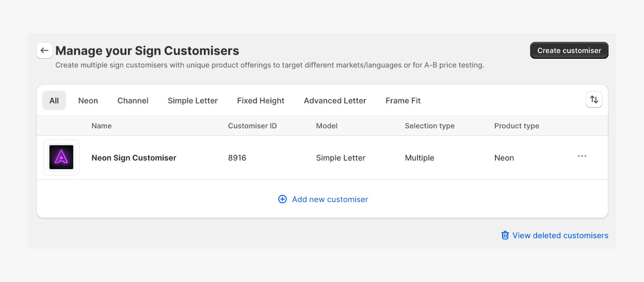Viewport: 644px width, 282px height.
Task: Click the plus icon to add customiser
Action: [282, 200]
